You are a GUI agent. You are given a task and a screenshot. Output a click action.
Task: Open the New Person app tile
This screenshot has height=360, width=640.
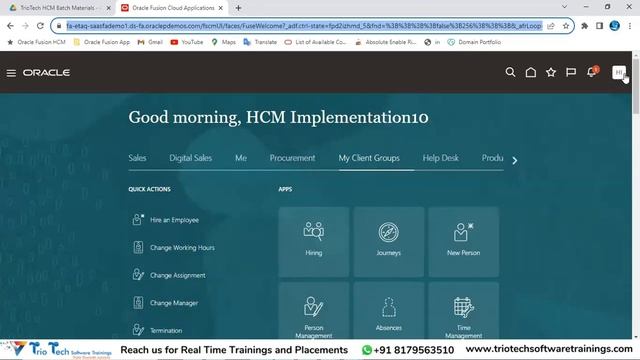coord(464,242)
